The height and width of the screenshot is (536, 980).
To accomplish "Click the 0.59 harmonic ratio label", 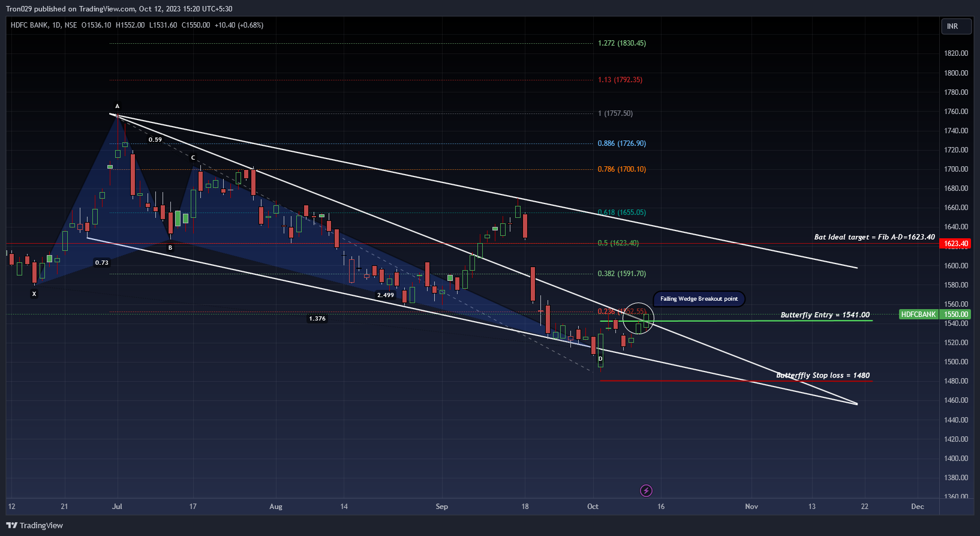I will click(155, 139).
